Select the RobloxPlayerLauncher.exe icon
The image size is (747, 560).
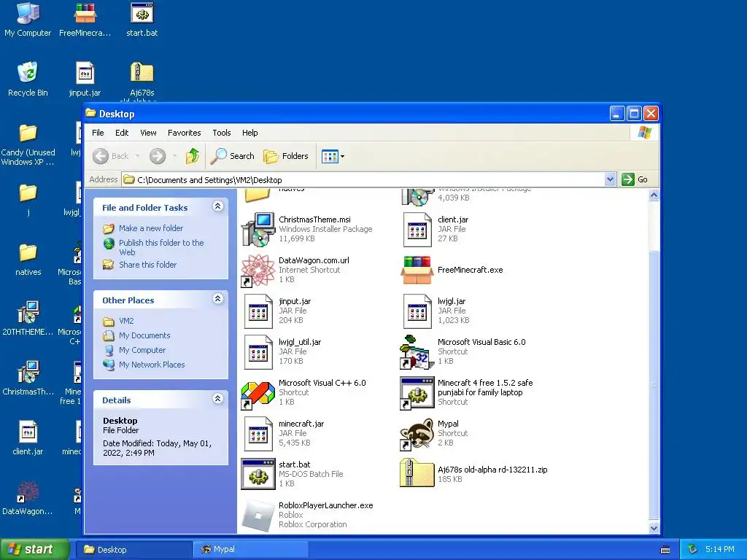click(258, 516)
